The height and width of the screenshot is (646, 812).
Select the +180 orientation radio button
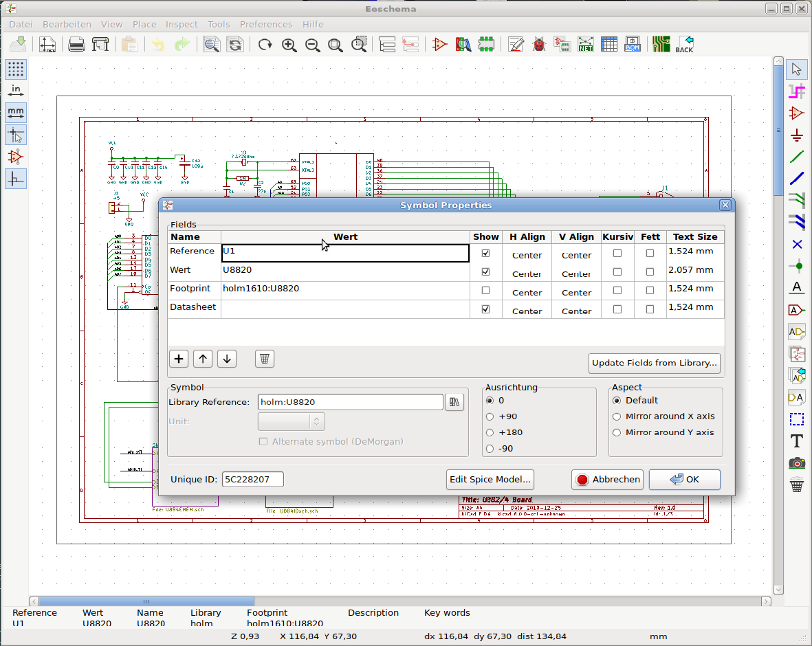[490, 433]
